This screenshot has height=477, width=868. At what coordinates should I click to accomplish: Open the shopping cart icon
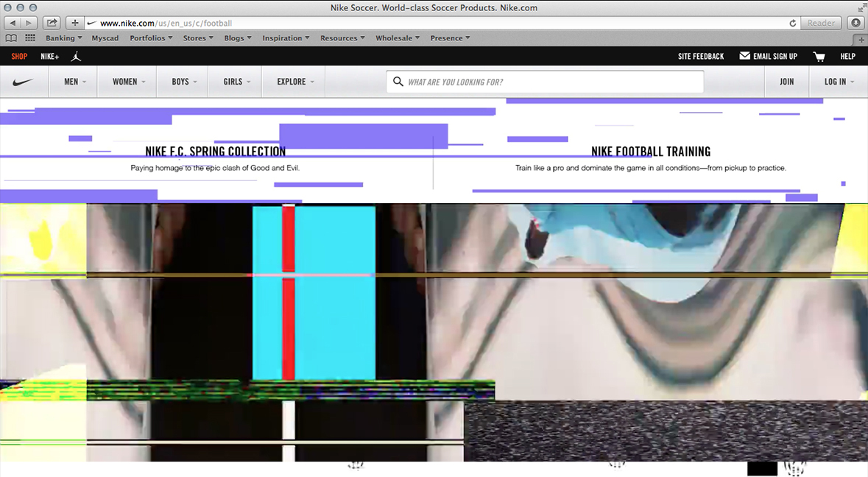819,57
